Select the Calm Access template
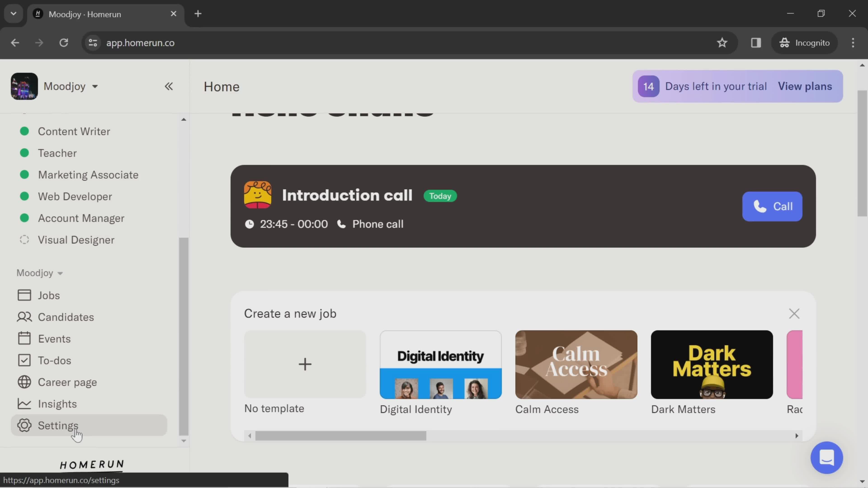The image size is (868, 488). coord(576,365)
